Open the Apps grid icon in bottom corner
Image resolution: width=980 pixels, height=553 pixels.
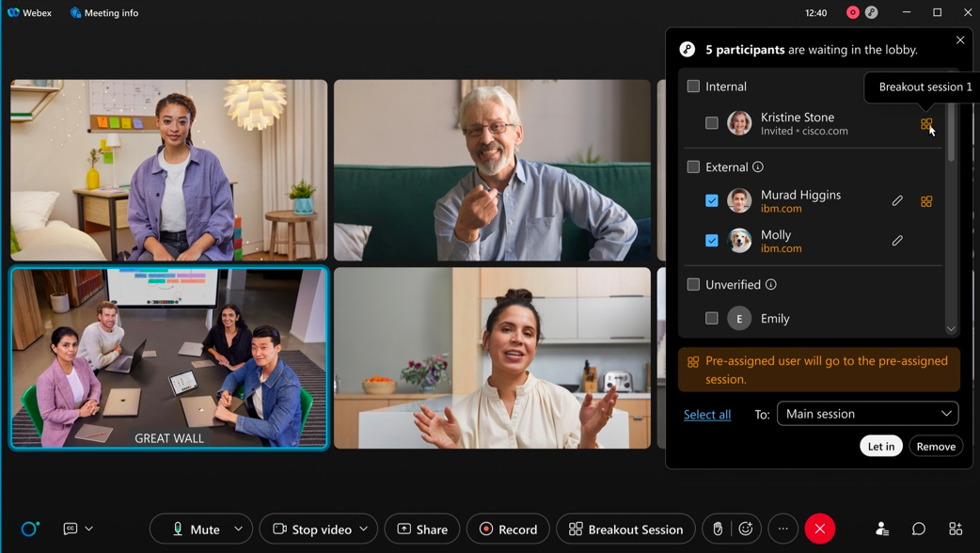point(956,529)
